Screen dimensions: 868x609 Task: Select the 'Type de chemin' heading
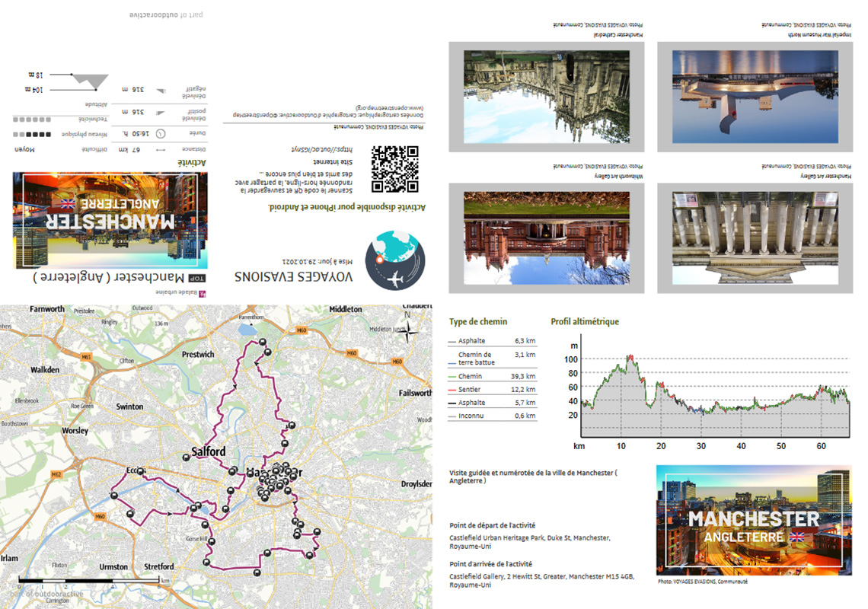[x=478, y=322]
